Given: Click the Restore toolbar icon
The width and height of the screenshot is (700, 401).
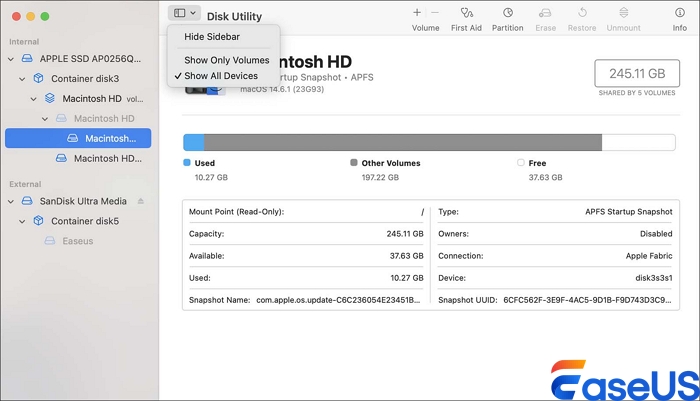Looking at the screenshot, I should point(583,13).
